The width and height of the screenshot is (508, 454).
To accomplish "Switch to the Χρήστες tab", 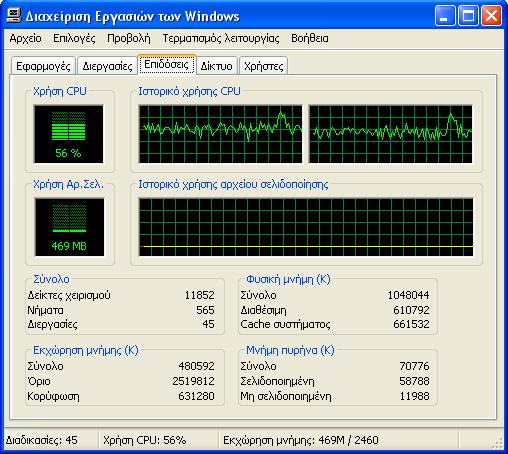I will point(263,66).
